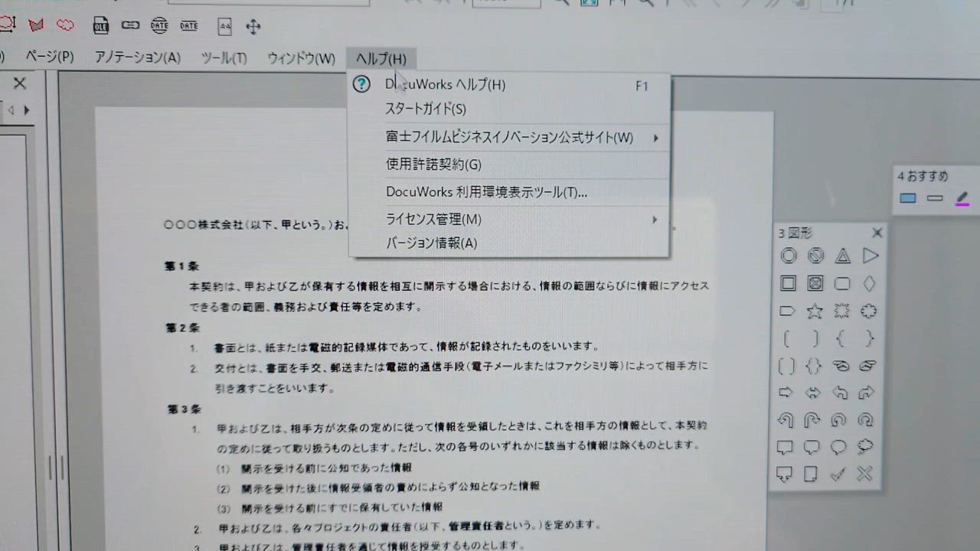Choose the cloud shape in the shapes panel
The width and height of the screenshot is (980, 551).
[x=869, y=311]
